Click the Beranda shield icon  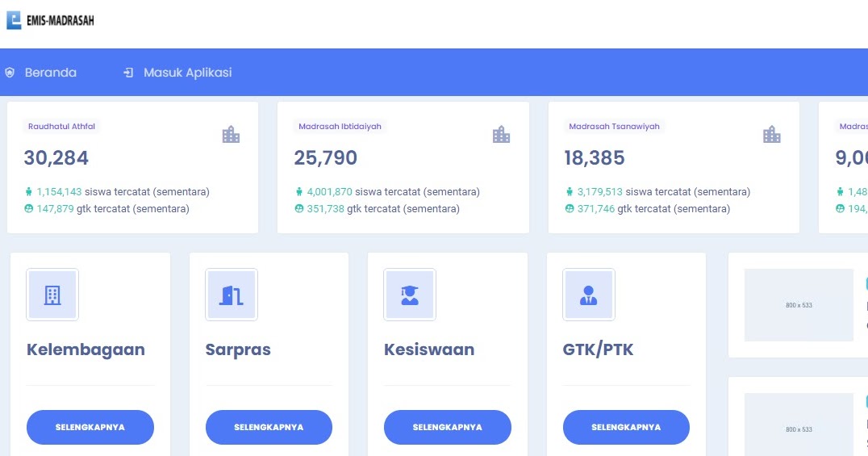pyautogui.click(x=10, y=73)
